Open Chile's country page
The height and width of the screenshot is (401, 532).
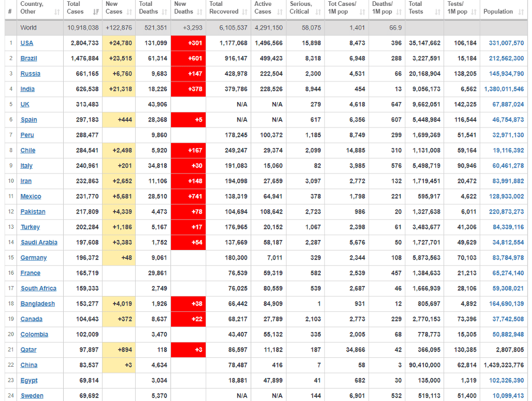coord(28,150)
